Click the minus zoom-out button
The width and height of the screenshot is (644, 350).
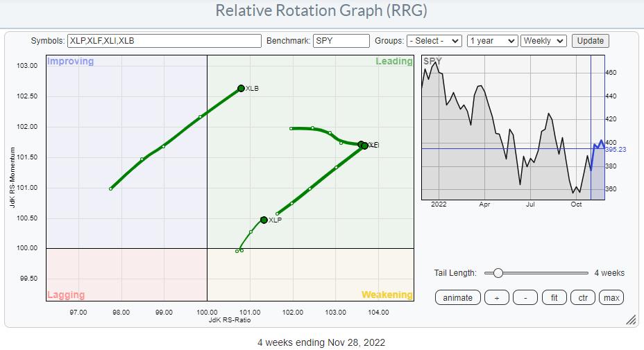pos(525,297)
